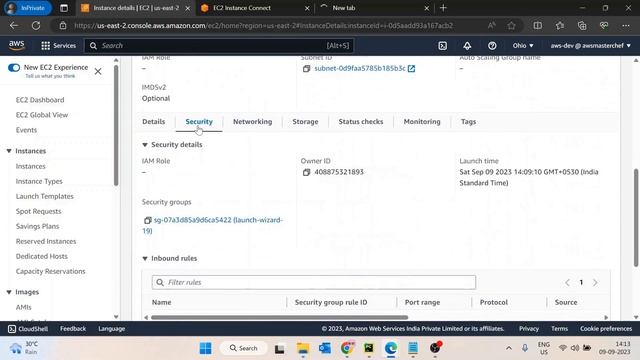Screen dimensions: 640x360
Task: Open the subnet-0d9faa5785b185b3c link
Action: click(x=360, y=69)
